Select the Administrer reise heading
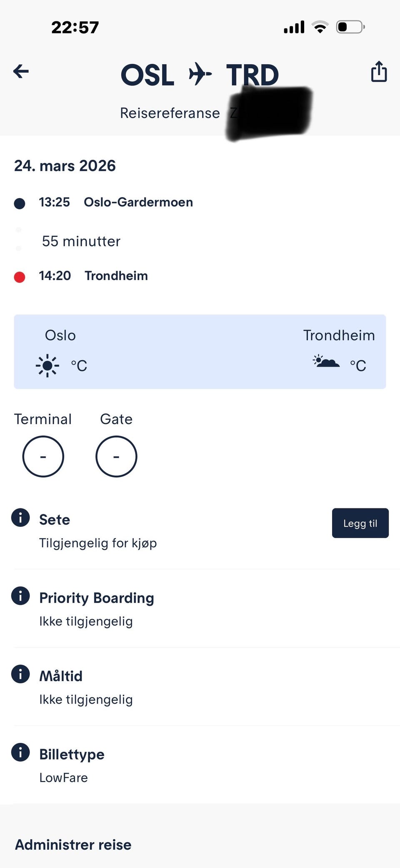This screenshot has height=868, width=400. pyautogui.click(x=73, y=845)
